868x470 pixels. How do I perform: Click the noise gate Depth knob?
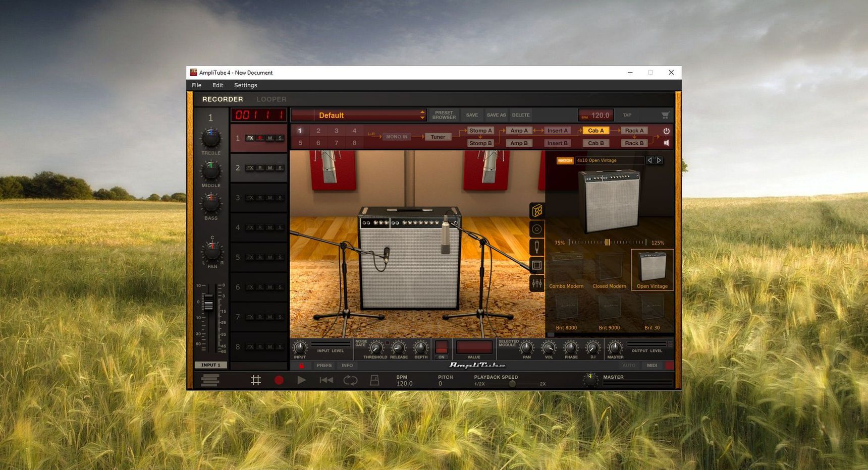click(420, 347)
